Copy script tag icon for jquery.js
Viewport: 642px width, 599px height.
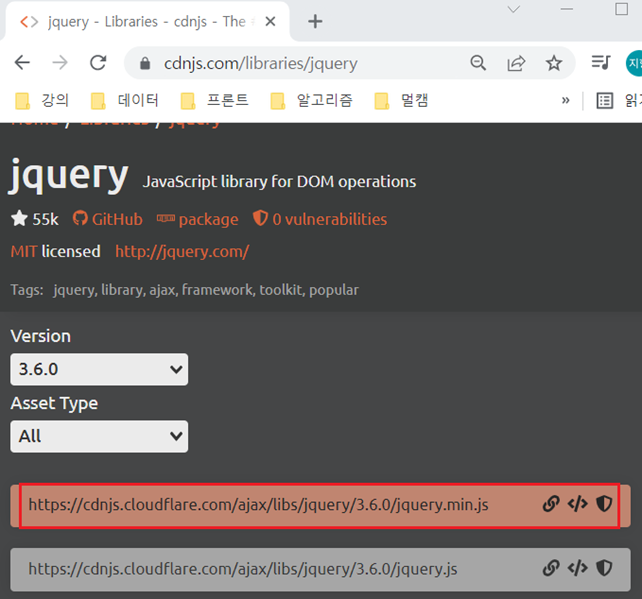coord(578,568)
